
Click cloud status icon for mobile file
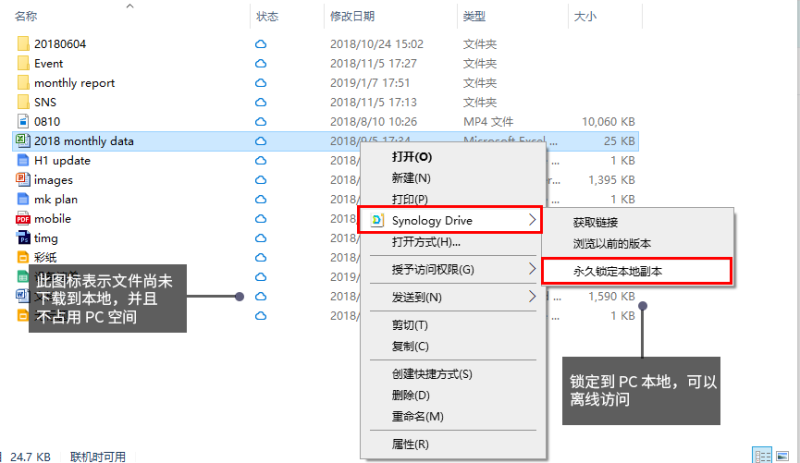coord(261,218)
